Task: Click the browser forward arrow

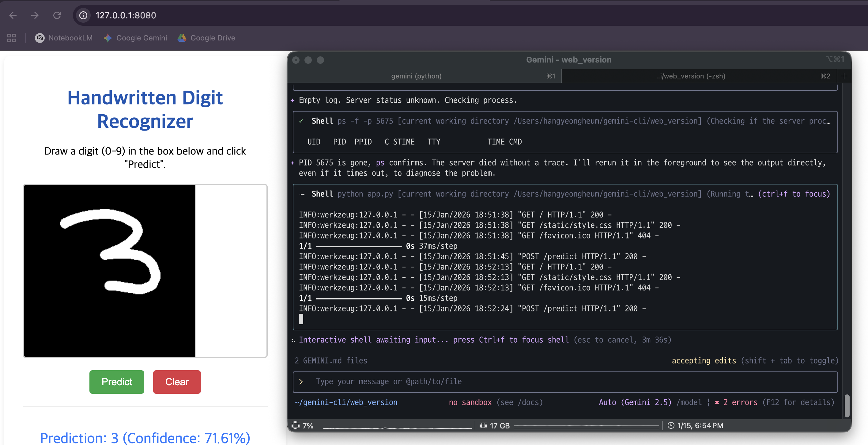Action: (35, 15)
